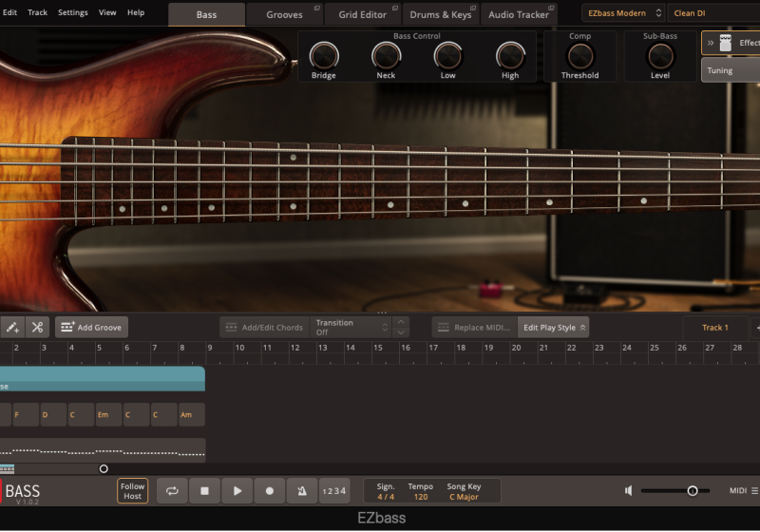Screen dimensions: 760x532
Task: Open the EZbass Modern library dropdown
Action: pyautogui.click(x=624, y=13)
